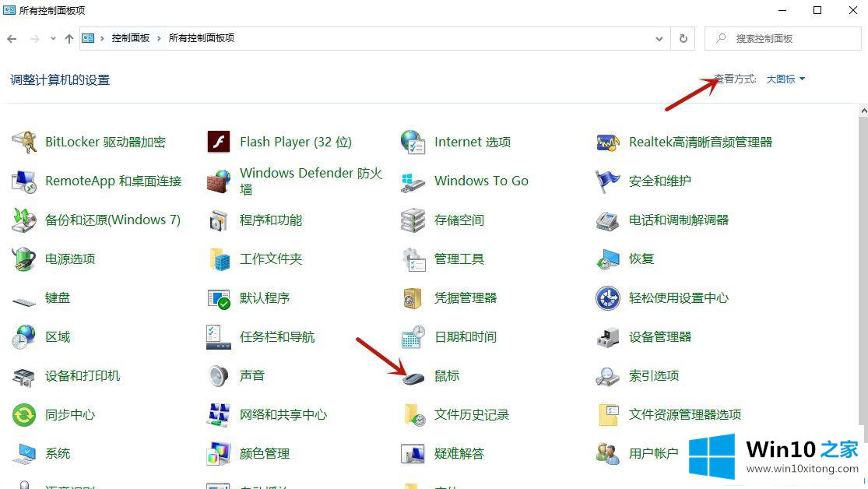This screenshot has height=489, width=868.
Task: Open the Flash Player (32 位) icon
Action: pyautogui.click(x=219, y=142)
